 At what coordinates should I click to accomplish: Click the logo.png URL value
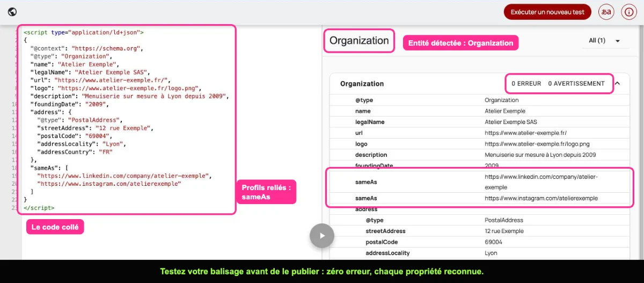[x=537, y=144]
